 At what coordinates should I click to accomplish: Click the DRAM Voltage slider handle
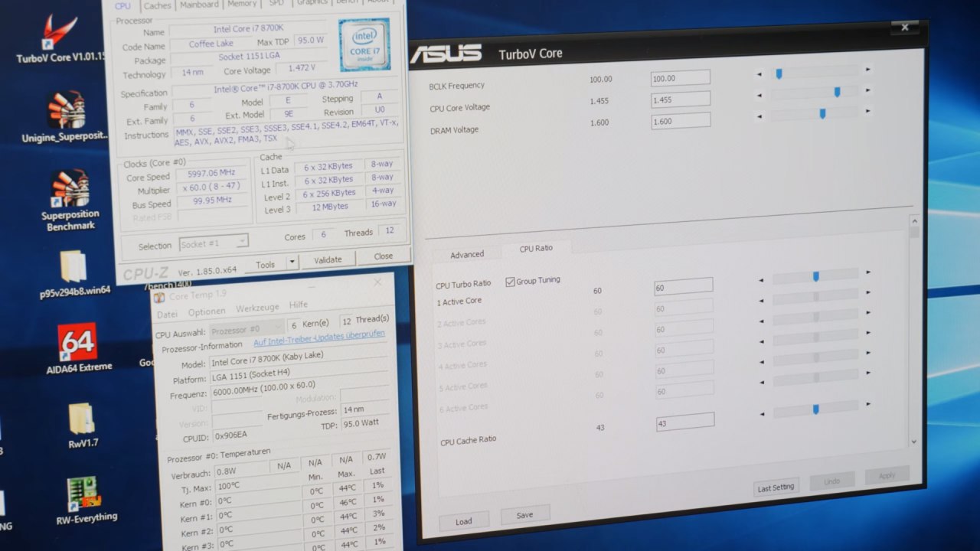click(x=822, y=113)
